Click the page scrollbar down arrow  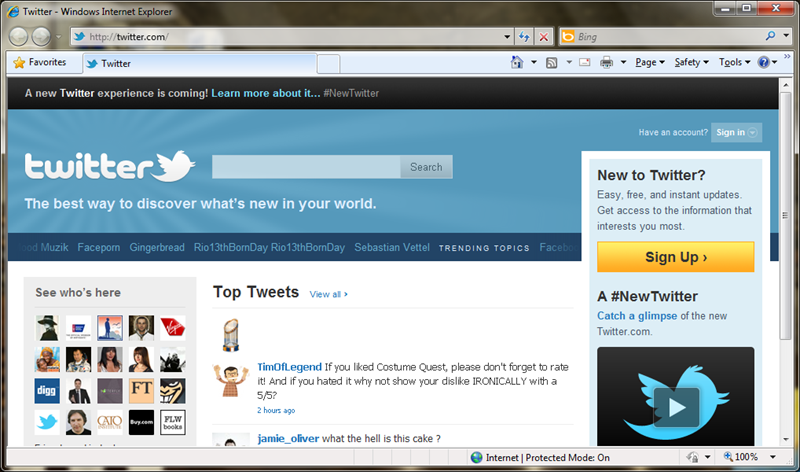tap(786, 439)
